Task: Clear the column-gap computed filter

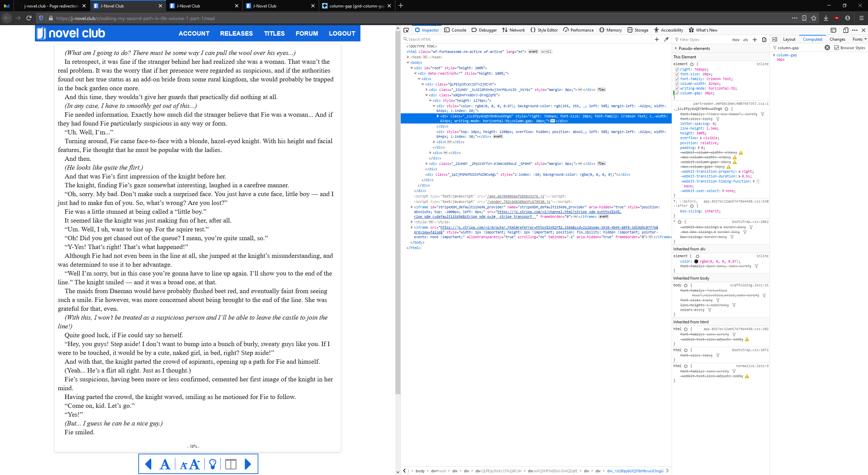Action: click(x=827, y=48)
